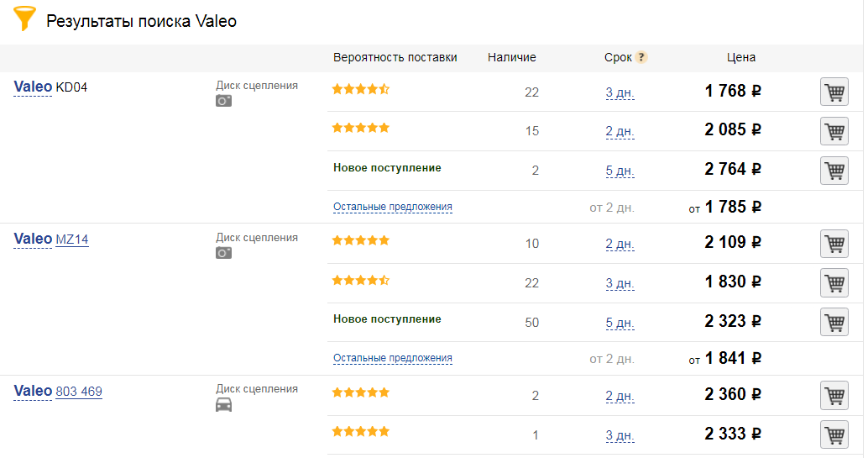Add the 2 360 ₽ offer to cart
The height and width of the screenshot is (458, 868).
pos(834,396)
